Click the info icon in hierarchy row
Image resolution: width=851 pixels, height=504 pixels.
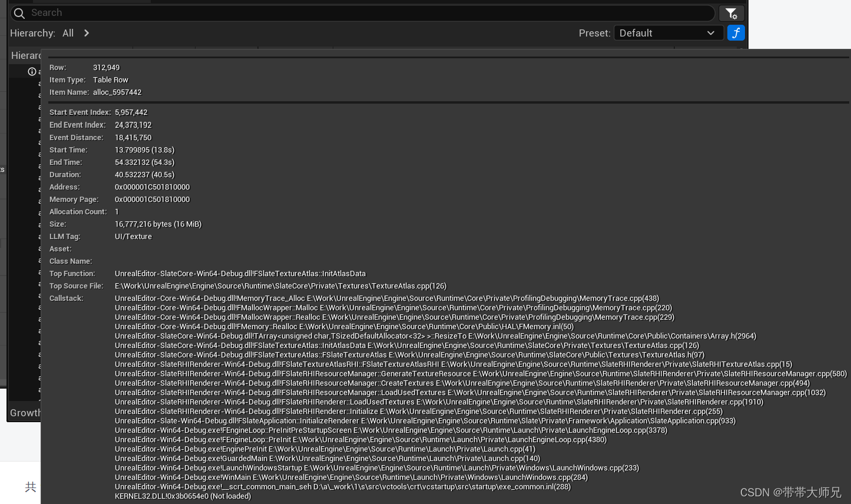tap(32, 71)
